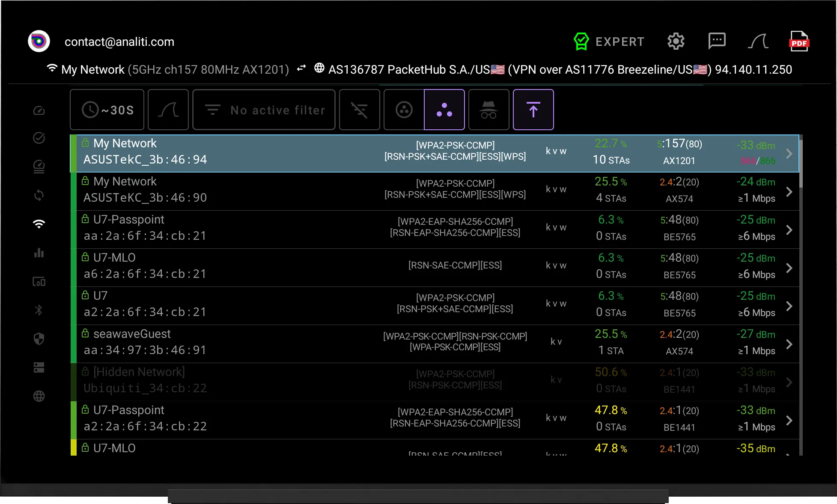Toggle the pin-to-top arrow button
The width and height of the screenshot is (837, 504).
pyautogui.click(x=533, y=110)
